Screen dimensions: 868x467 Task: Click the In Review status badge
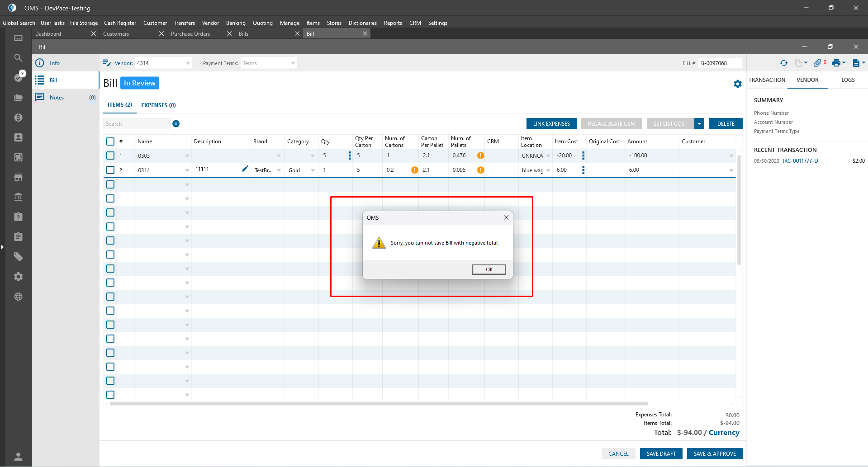[140, 83]
